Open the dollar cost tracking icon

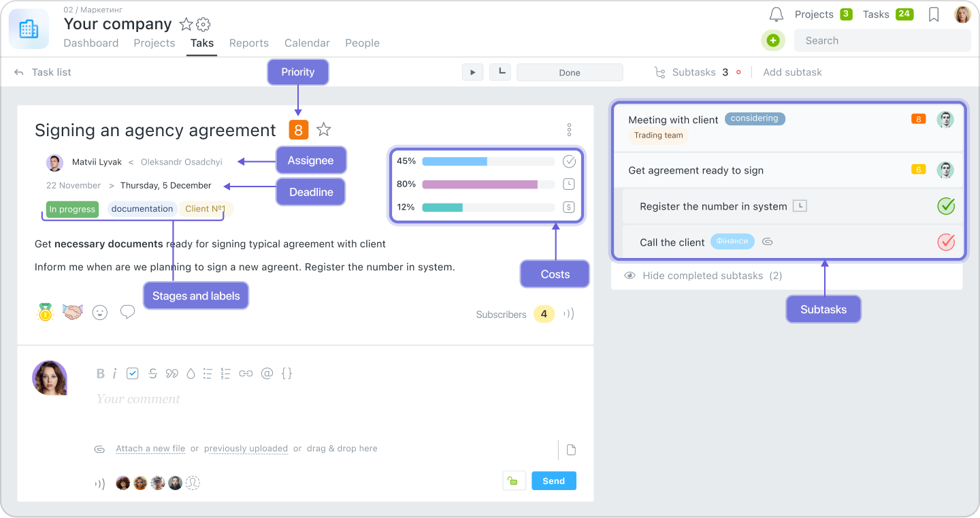[569, 207]
